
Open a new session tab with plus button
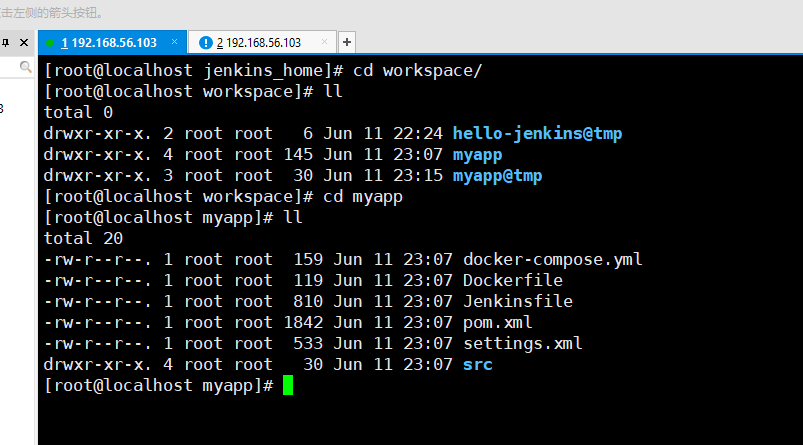coord(347,43)
